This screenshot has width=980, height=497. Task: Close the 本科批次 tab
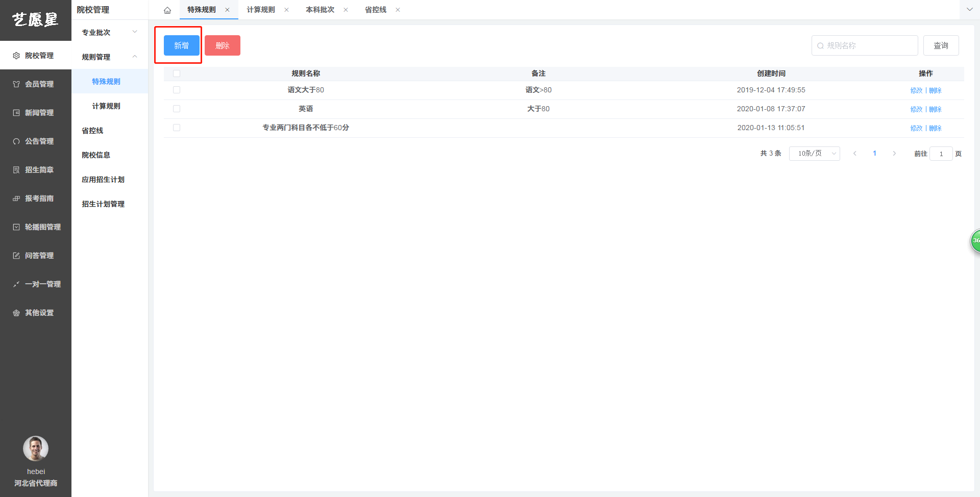(346, 10)
